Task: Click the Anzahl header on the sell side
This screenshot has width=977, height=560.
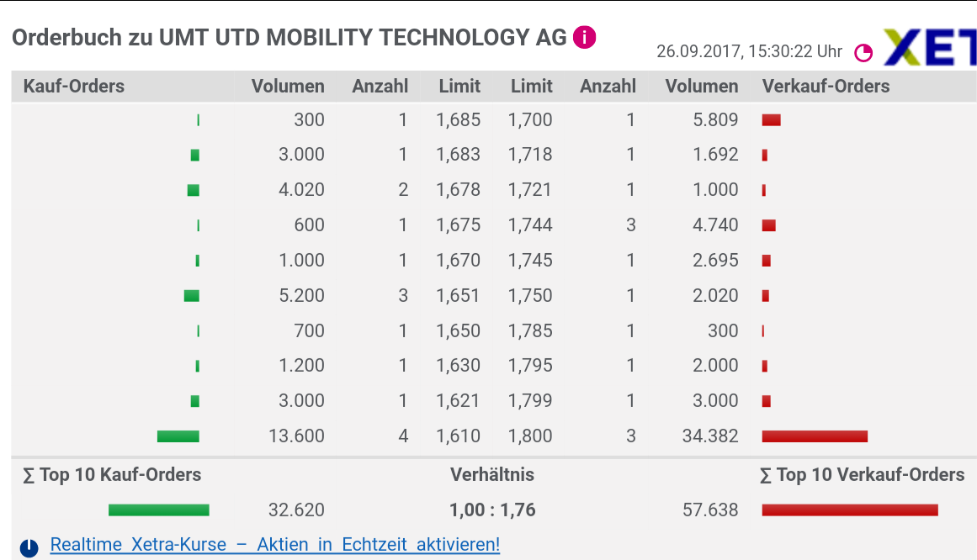Action: (x=608, y=86)
